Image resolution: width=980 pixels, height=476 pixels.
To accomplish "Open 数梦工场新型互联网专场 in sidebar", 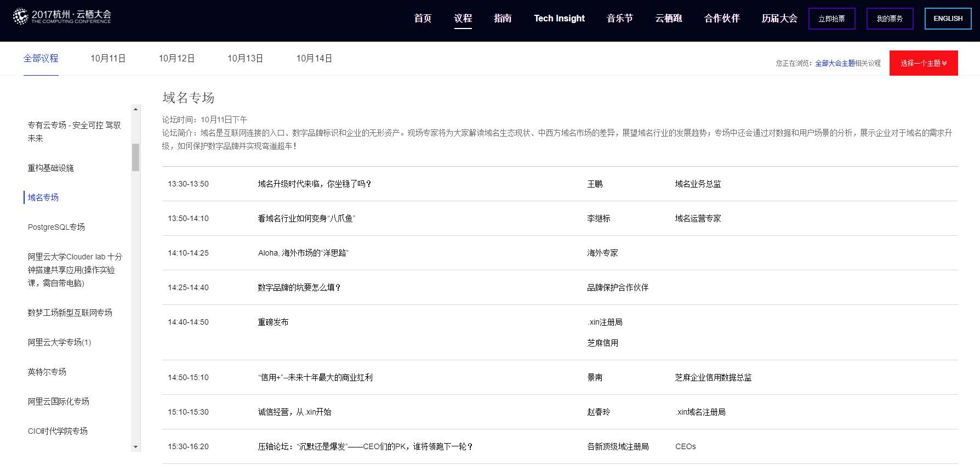I will tap(70, 313).
